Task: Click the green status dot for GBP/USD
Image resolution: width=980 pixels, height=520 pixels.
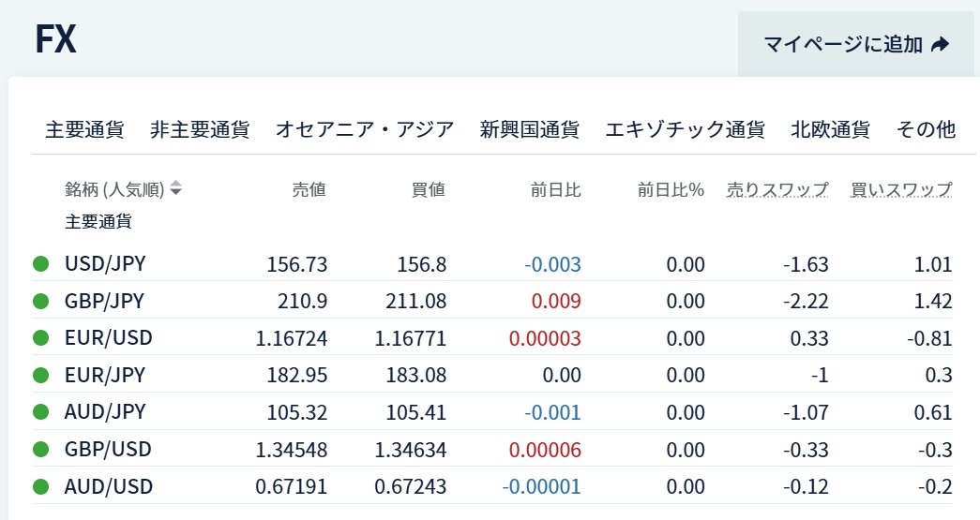Action: click(x=40, y=450)
